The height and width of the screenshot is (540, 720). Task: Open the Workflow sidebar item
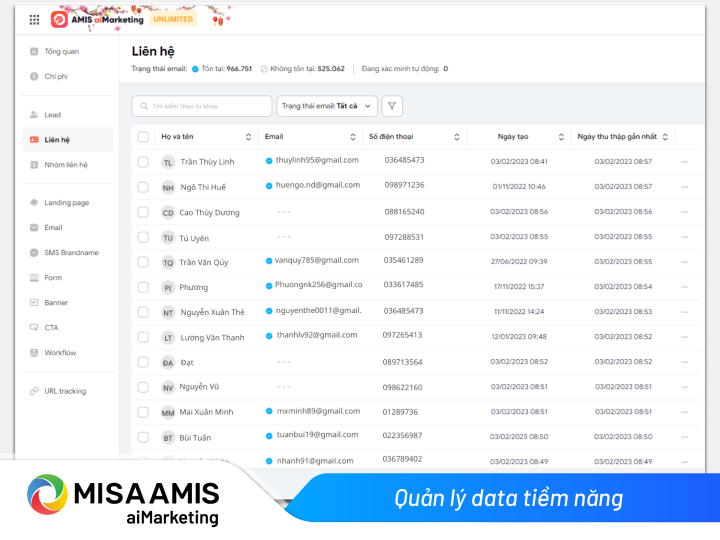tap(67, 353)
